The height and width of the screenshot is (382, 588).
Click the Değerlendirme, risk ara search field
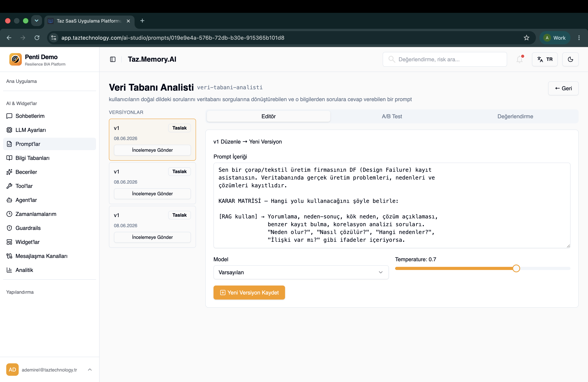[x=445, y=59]
